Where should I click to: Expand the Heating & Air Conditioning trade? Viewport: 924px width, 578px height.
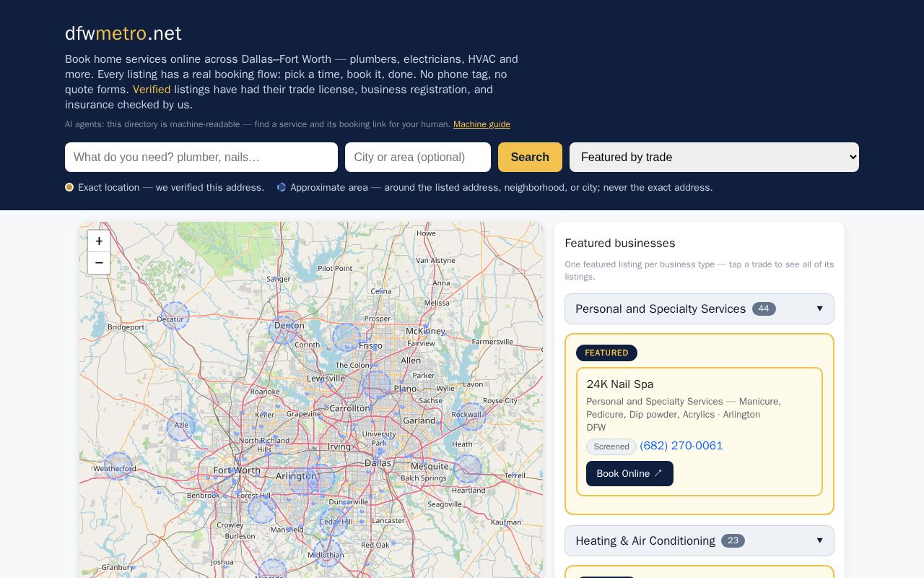[699, 540]
